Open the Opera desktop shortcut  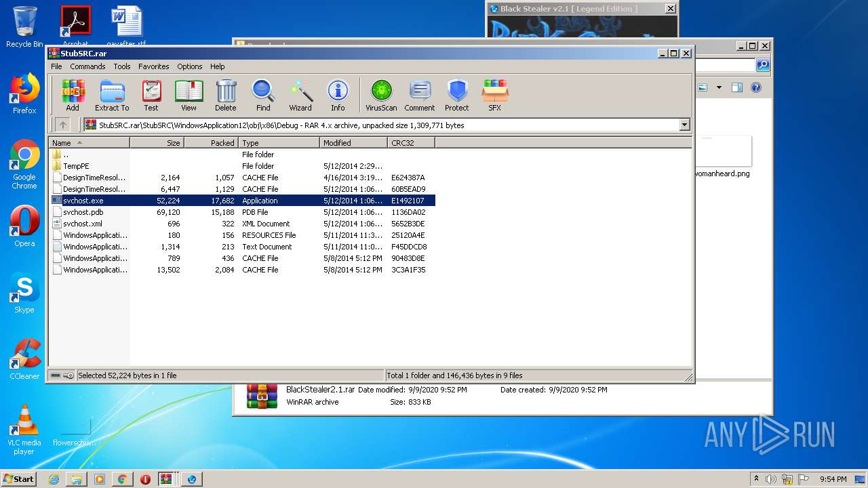24,226
